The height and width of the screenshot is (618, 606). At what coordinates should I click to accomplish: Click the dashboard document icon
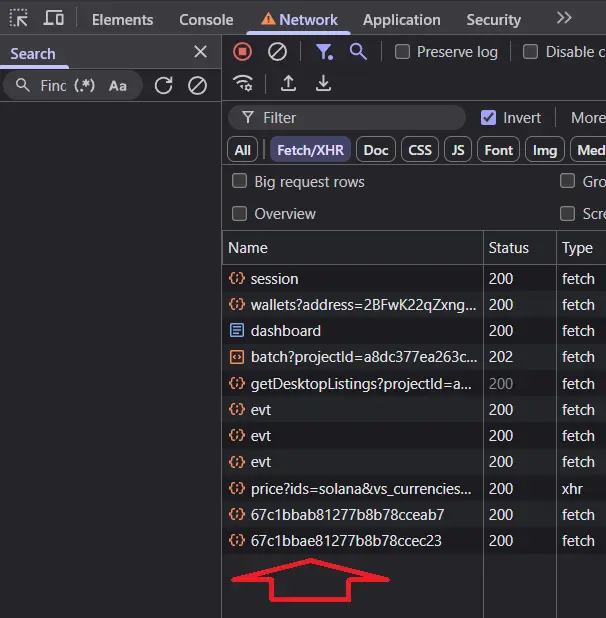coord(237,330)
